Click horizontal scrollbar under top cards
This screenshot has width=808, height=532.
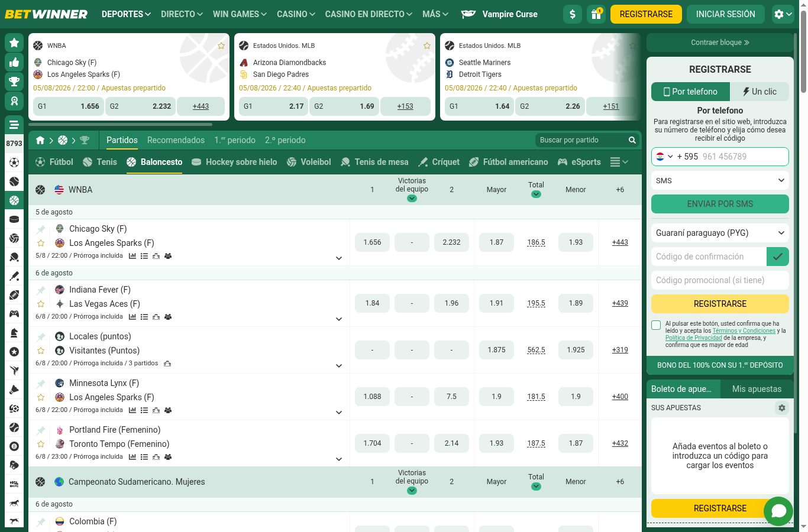pyautogui.click(x=121, y=125)
